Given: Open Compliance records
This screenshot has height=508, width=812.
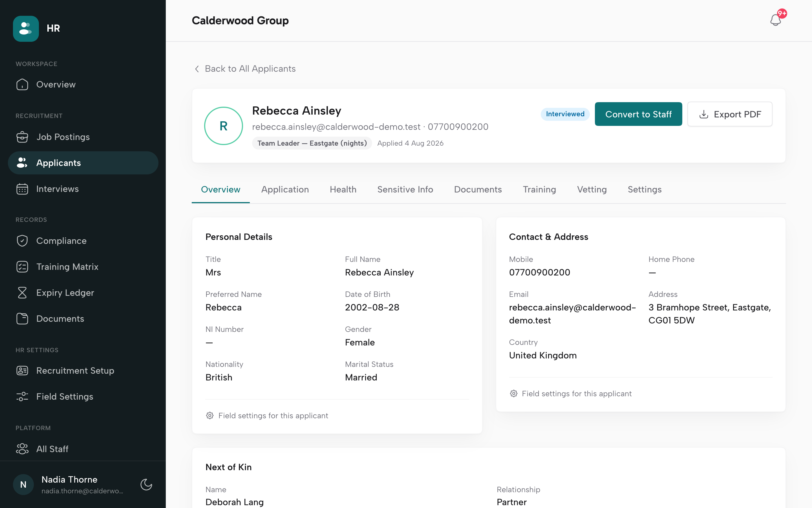Looking at the screenshot, I should pyautogui.click(x=83, y=240).
